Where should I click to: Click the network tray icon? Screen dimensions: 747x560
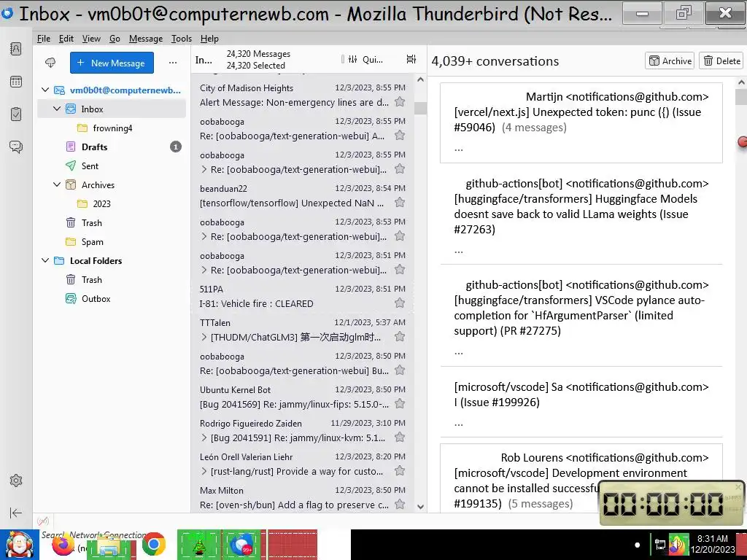pos(660,545)
